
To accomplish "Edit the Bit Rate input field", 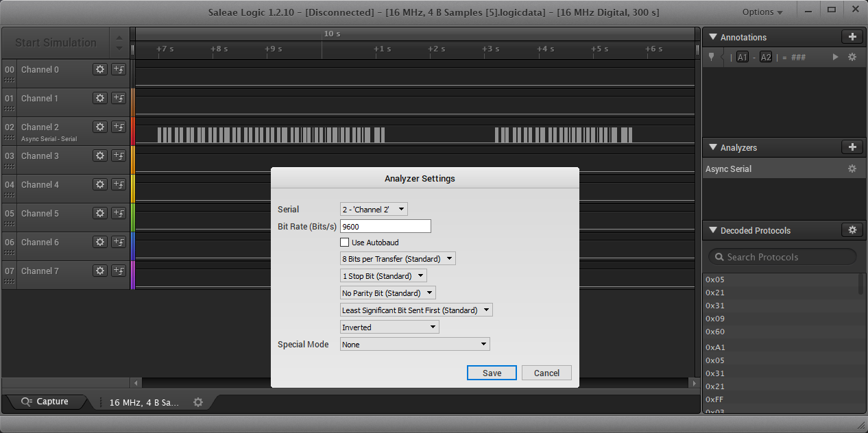I will pyautogui.click(x=385, y=226).
